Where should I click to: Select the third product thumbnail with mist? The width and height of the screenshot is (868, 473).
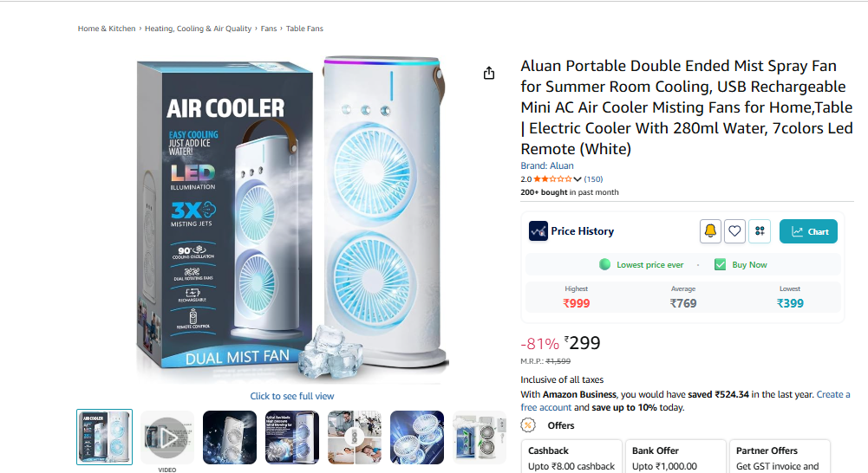[x=230, y=437]
